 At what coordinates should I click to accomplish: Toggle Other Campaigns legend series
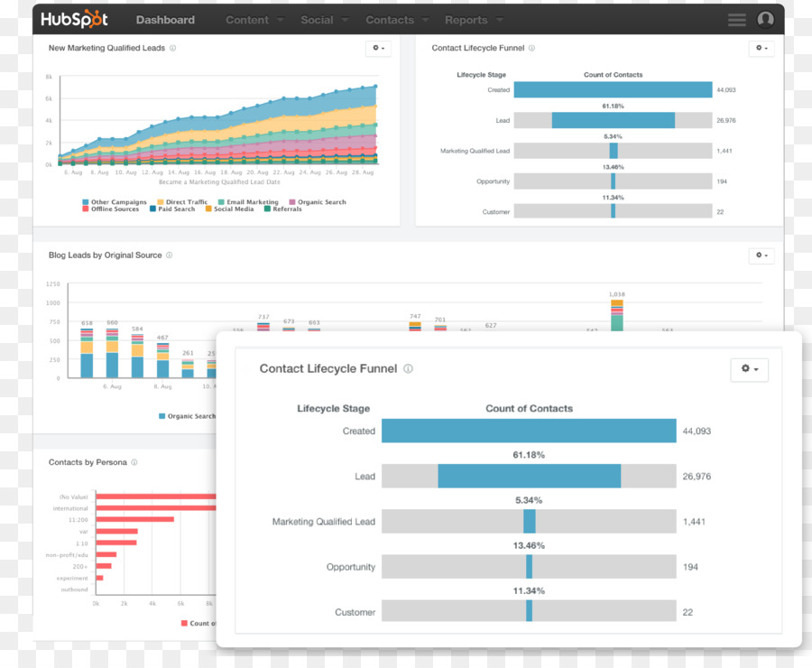pyautogui.click(x=115, y=202)
